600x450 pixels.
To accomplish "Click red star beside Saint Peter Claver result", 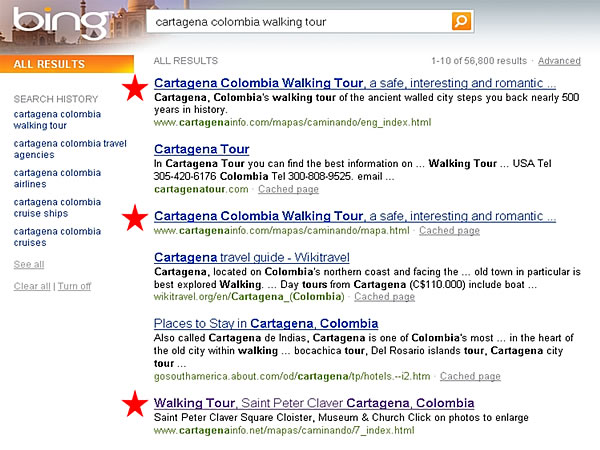I will pyautogui.click(x=133, y=404).
